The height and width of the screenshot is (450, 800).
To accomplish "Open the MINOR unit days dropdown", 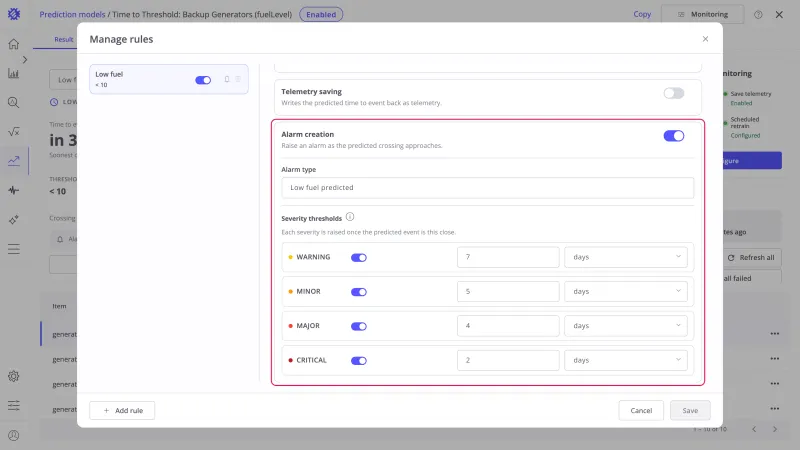I will (626, 291).
